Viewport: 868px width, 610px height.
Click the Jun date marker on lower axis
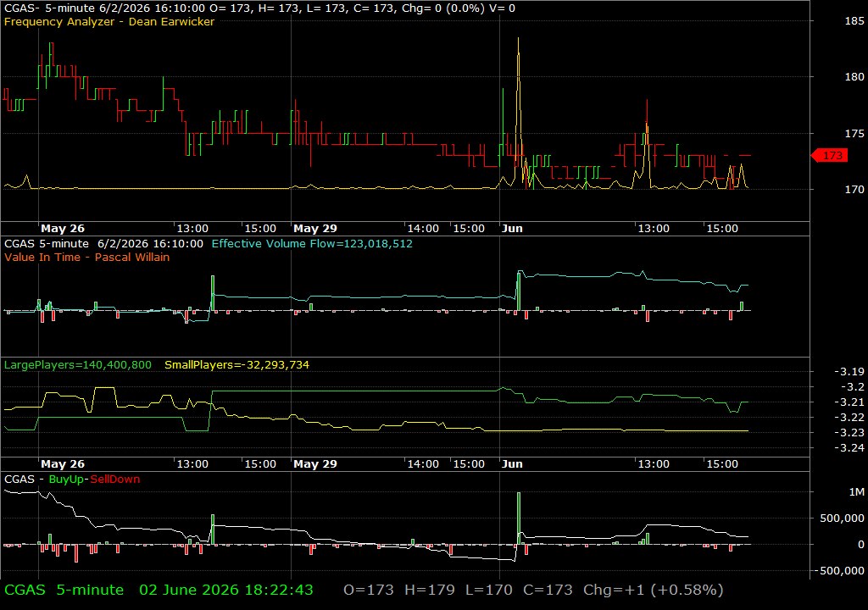point(512,464)
